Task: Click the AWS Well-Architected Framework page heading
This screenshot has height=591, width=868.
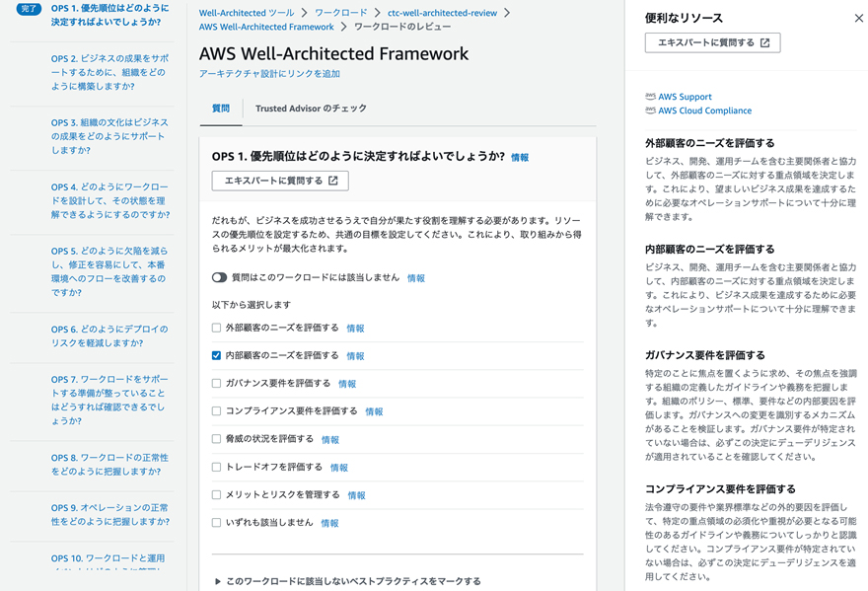Action: [x=333, y=53]
